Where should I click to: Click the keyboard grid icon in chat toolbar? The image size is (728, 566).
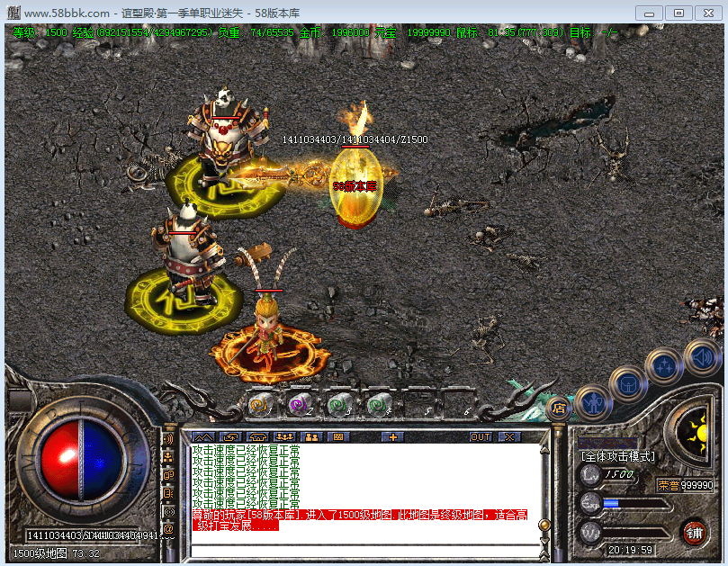[x=338, y=437]
